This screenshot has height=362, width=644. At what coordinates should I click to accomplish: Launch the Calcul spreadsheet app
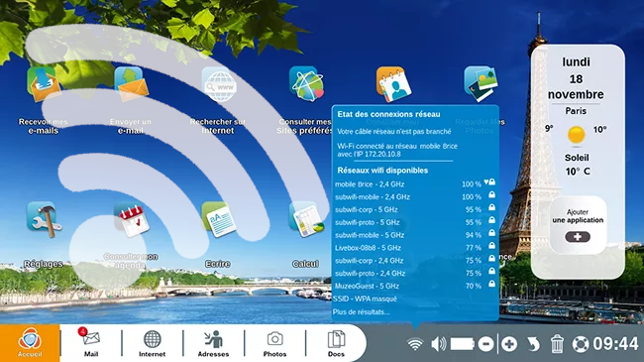coord(306,219)
